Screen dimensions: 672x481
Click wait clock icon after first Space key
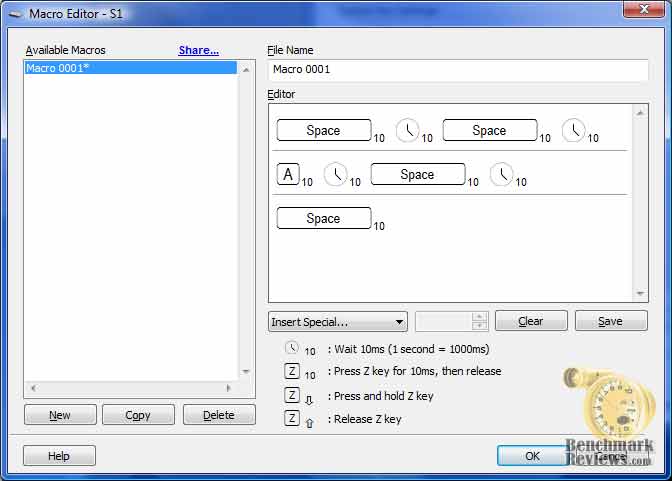click(407, 130)
